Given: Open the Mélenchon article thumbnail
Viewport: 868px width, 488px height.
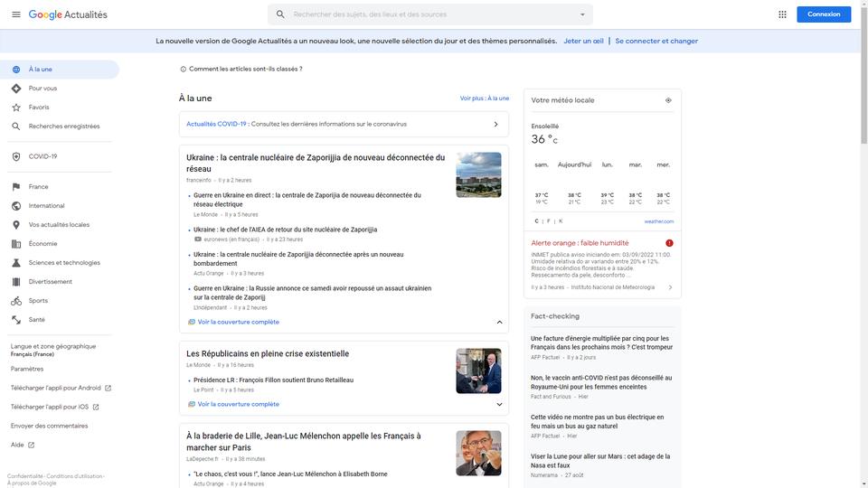Looking at the screenshot, I should 479,453.
